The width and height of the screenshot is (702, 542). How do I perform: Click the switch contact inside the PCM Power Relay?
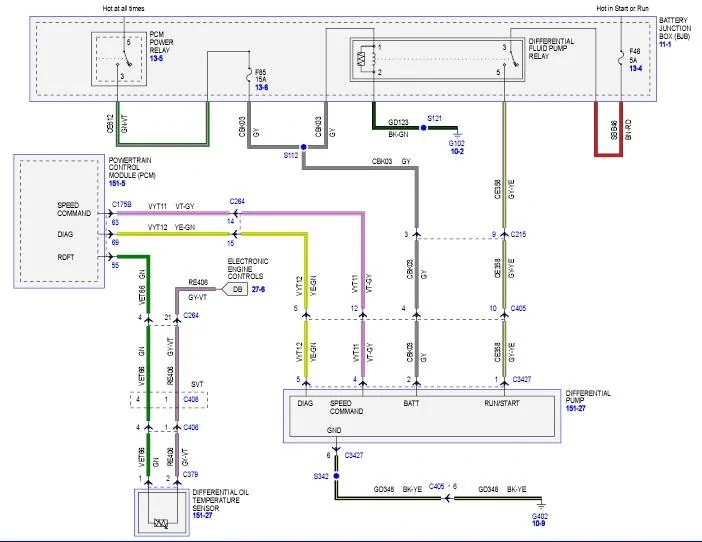click(x=128, y=56)
